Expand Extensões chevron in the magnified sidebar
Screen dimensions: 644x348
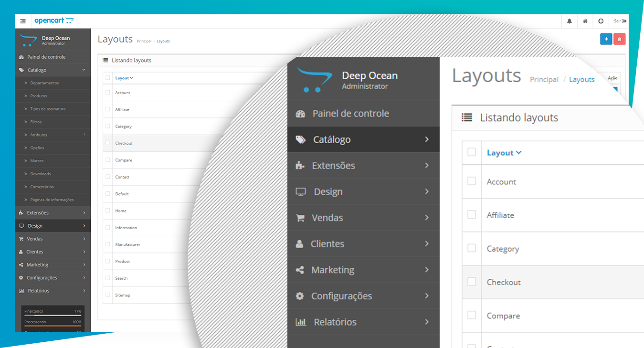coord(427,166)
